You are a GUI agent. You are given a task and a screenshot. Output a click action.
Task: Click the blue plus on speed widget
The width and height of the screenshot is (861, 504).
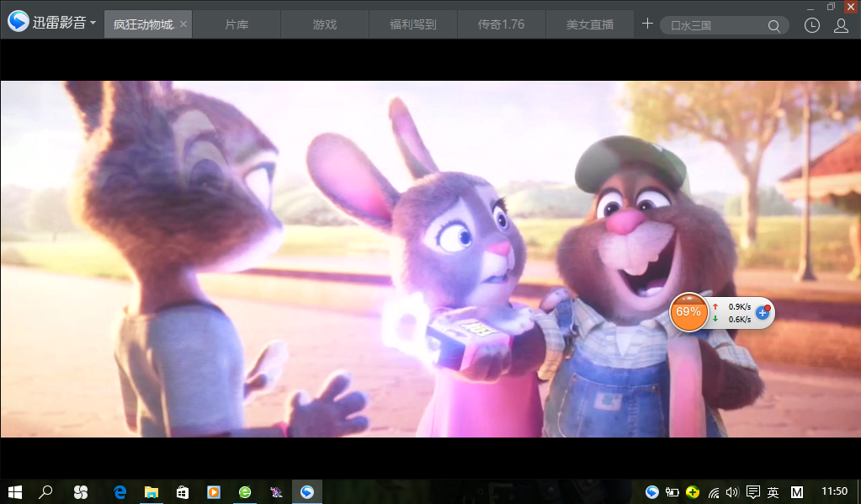click(763, 312)
